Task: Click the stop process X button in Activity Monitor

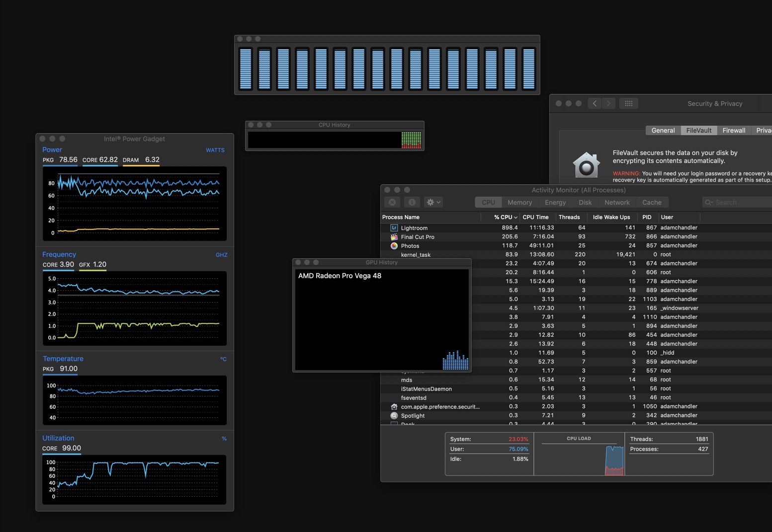Action: pyautogui.click(x=392, y=202)
